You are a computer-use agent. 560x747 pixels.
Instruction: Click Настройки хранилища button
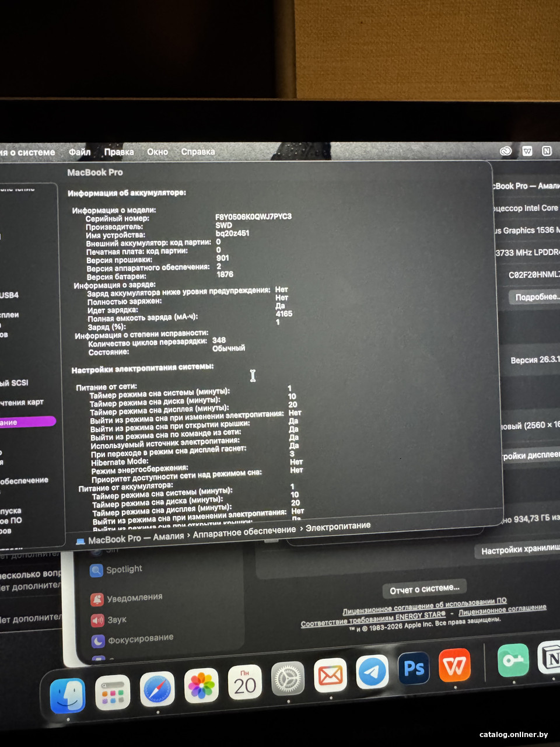(517, 550)
